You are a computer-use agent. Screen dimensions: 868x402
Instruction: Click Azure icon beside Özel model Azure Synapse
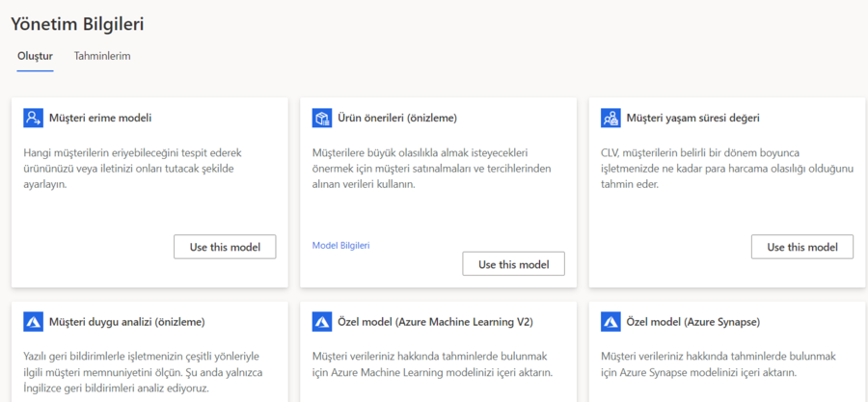tap(610, 321)
